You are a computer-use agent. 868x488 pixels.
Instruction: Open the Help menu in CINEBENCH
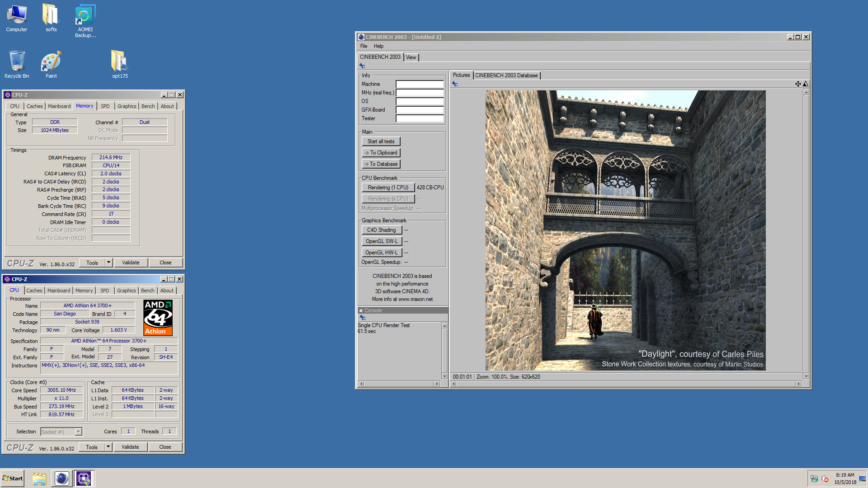(x=378, y=46)
